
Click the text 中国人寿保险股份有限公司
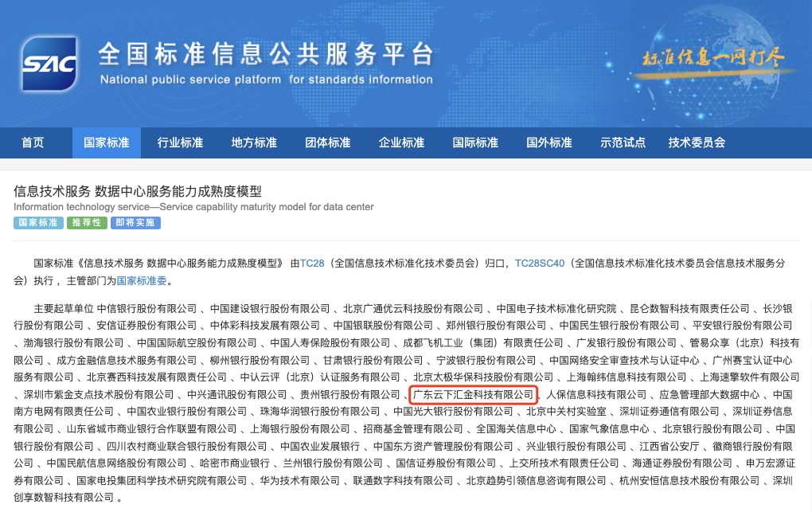click(x=330, y=343)
